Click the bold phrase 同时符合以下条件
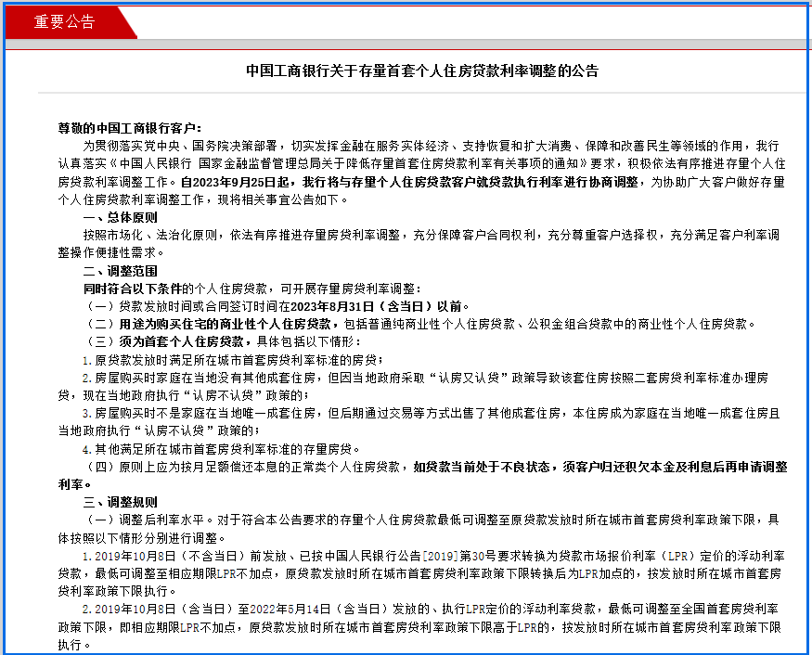Screen dimensions: 812x655 tap(133, 289)
